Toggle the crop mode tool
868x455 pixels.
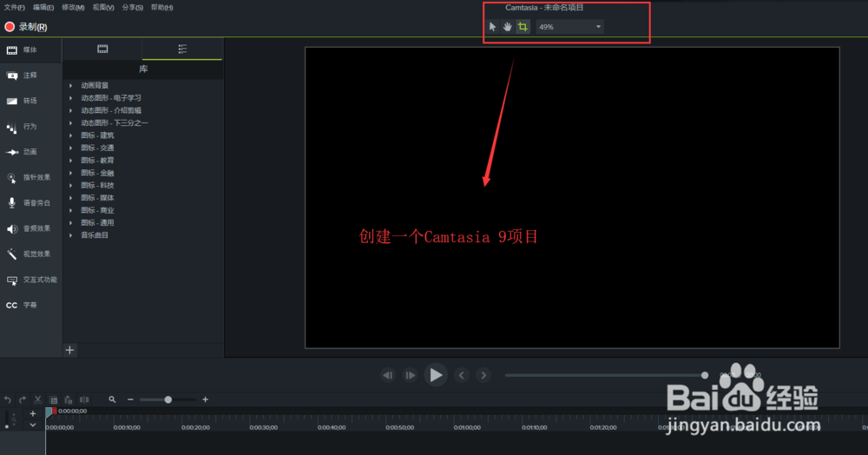[x=523, y=27]
